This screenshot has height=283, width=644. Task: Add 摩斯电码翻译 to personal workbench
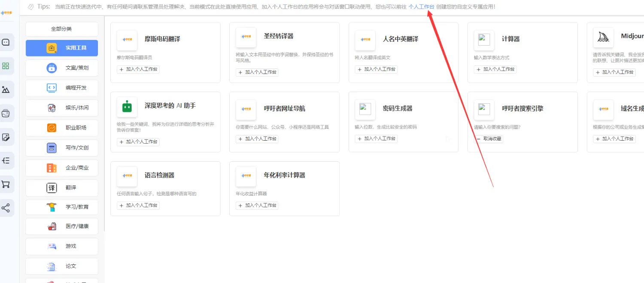[138, 69]
